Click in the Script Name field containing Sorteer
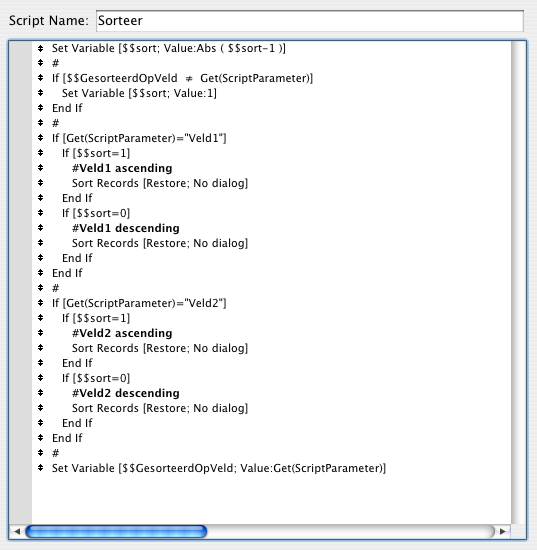Viewport: 537px width, 550px height. 310,21
